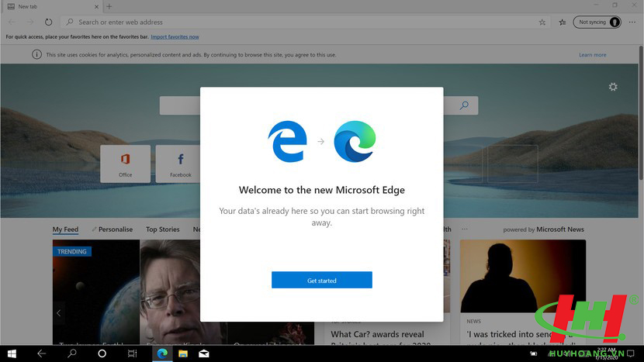This screenshot has height=362, width=644.
Task: Click the taskbar back arrow
Action: pos(41,353)
